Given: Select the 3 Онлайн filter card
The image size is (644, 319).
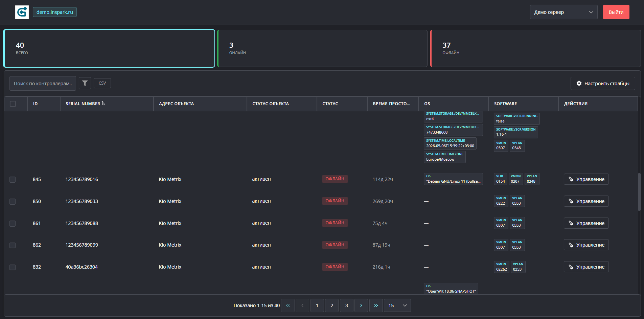Looking at the screenshot, I should (322, 48).
